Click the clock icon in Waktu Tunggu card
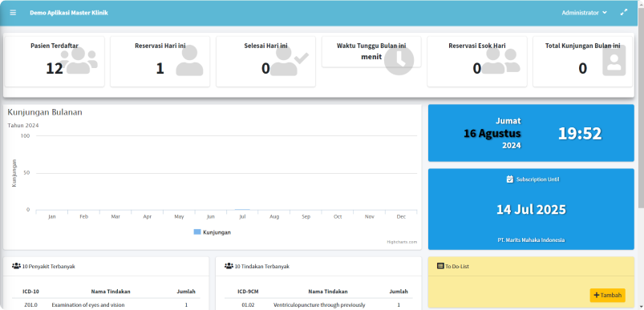This screenshot has height=310, width=644. tap(399, 61)
